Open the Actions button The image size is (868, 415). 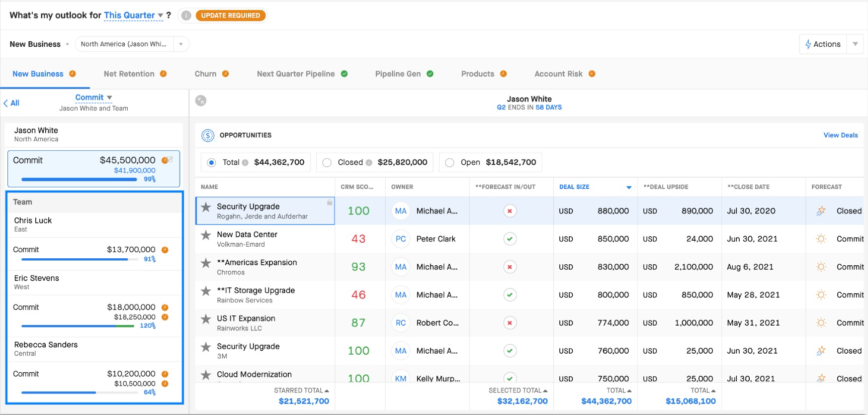823,44
